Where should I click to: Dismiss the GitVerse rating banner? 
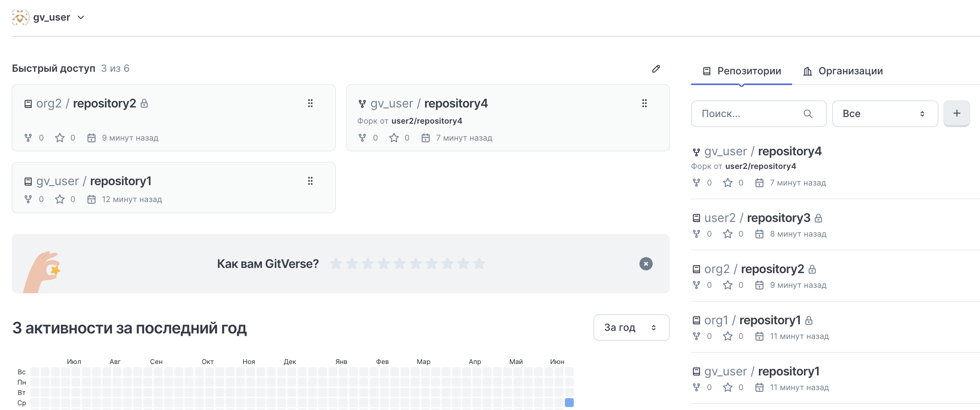point(645,264)
